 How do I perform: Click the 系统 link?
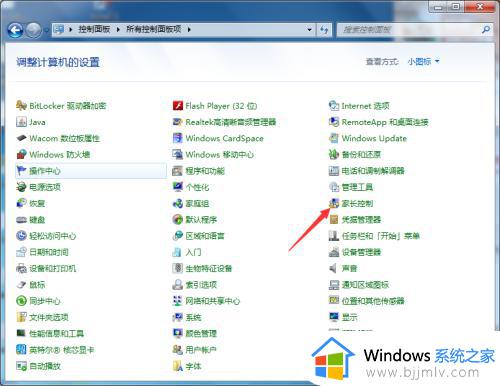pos(193,317)
